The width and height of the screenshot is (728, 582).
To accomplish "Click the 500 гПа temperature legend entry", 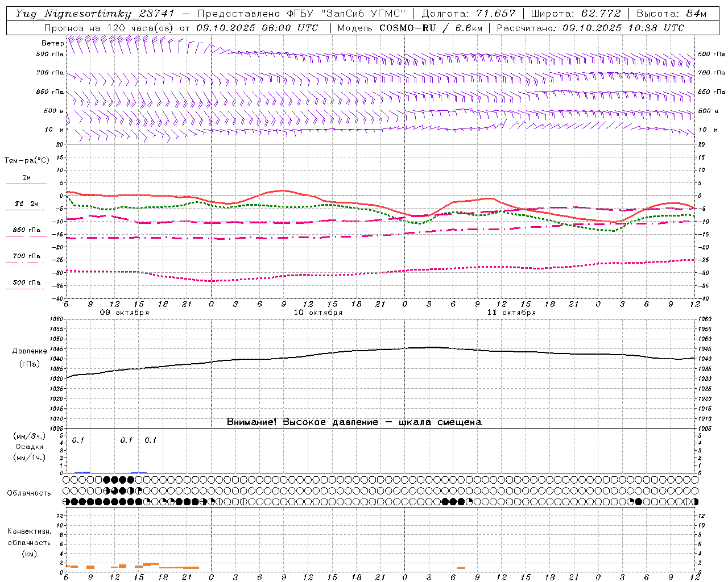I will tap(27, 282).
